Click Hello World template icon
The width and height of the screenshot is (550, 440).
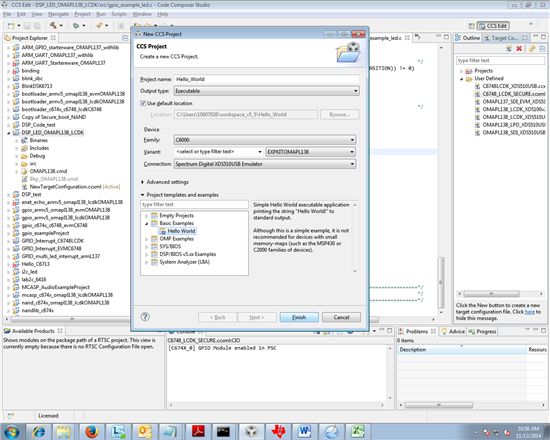point(163,231)
